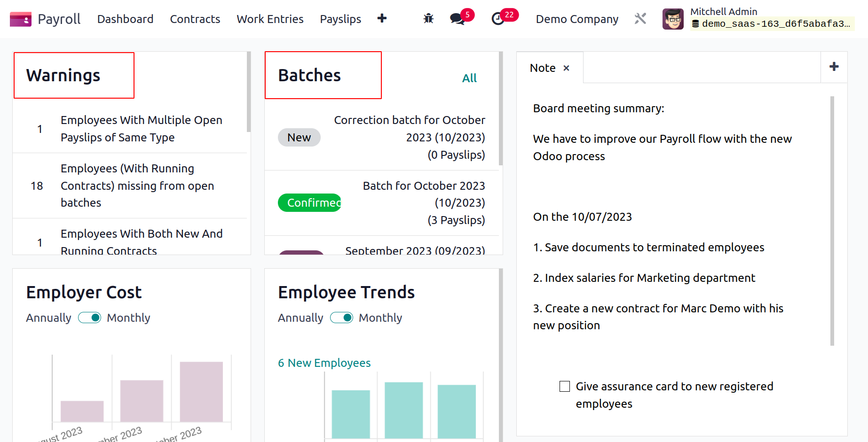Open 6 New Employees link
This screenshot has width=868, height=442.
[x=324, y=363]
